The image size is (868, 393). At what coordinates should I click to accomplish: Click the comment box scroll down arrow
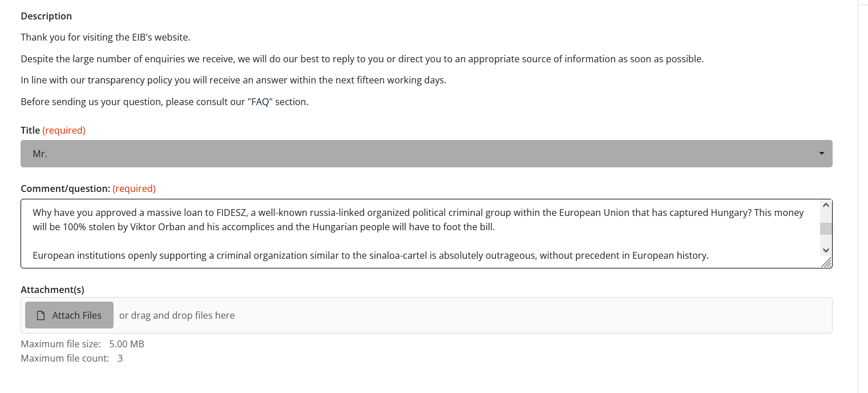tap(826, 250)
